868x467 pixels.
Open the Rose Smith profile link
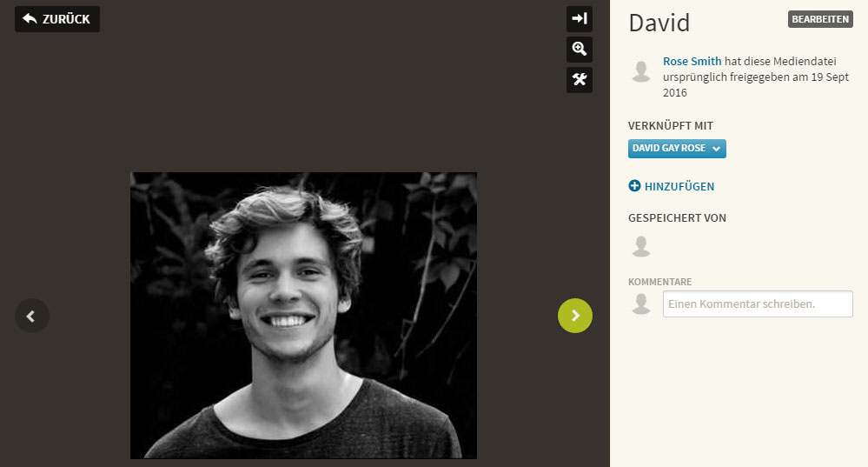[x=692, y=62]
